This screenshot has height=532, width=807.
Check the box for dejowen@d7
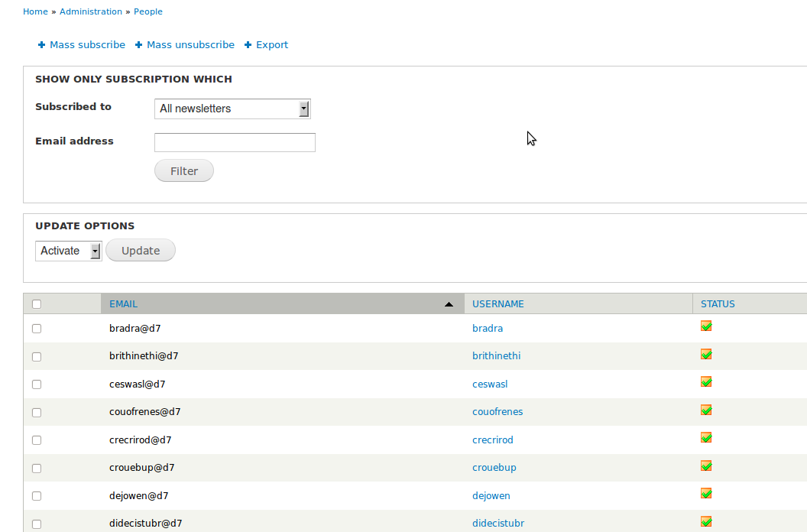point(37,496)
